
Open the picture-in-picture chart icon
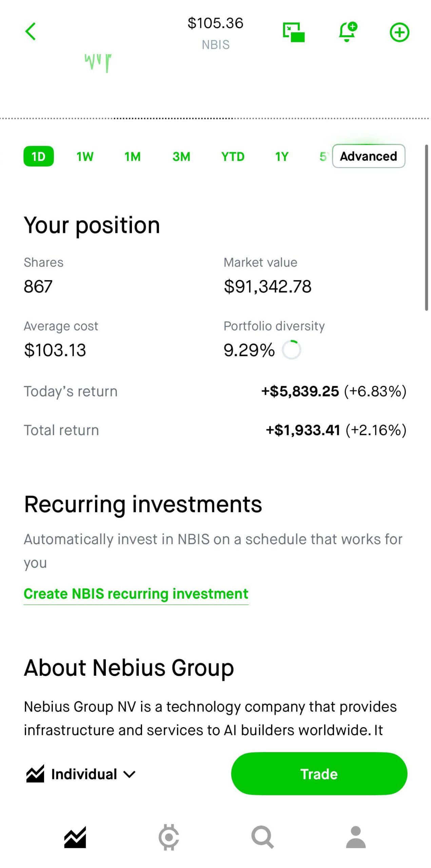coord(294,32)
